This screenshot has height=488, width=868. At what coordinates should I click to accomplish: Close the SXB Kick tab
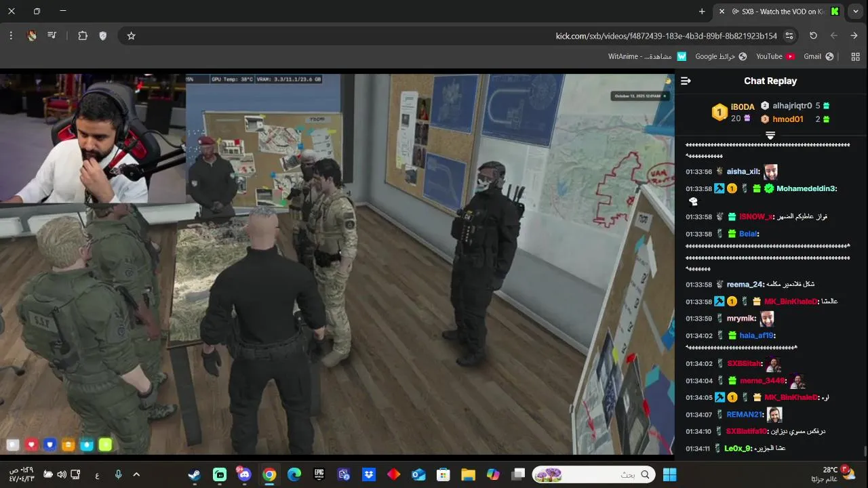coord(722,12)
